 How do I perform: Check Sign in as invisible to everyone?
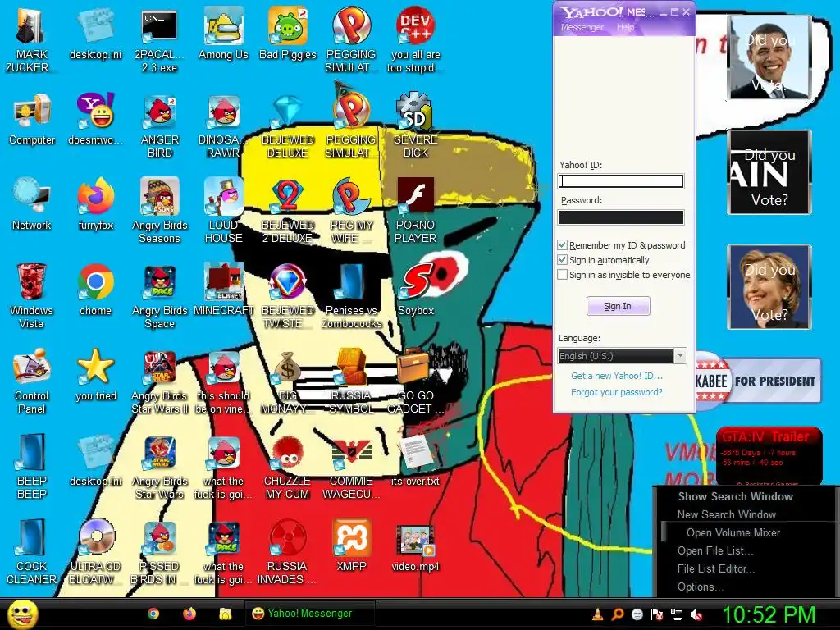point(562,275)
